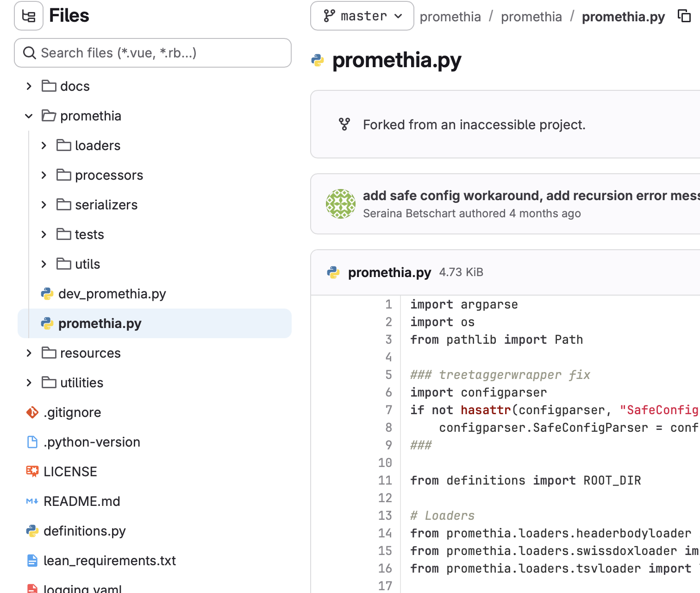Open Seraina Betschart's avatar
The image size is (700, 593).
coord(341,204)
